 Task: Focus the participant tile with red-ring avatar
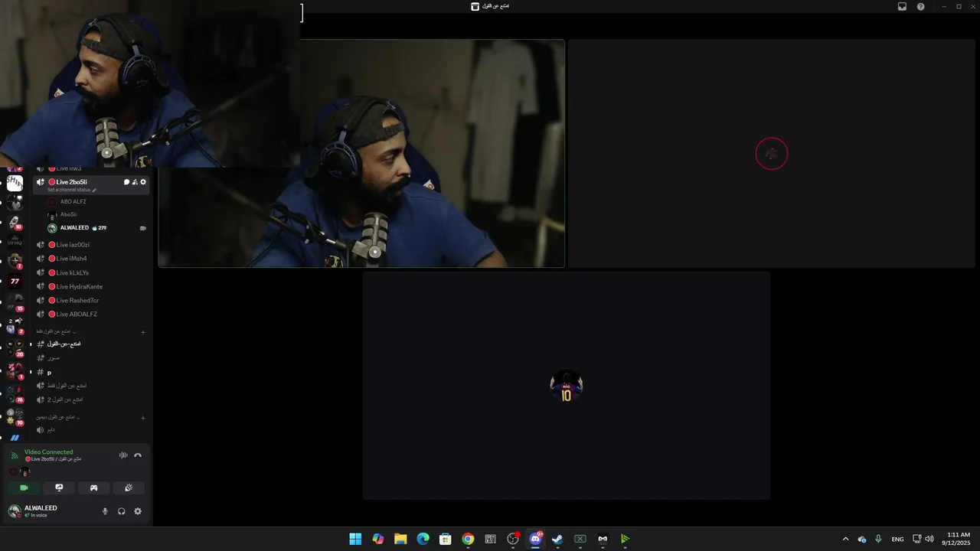[772, 153]
